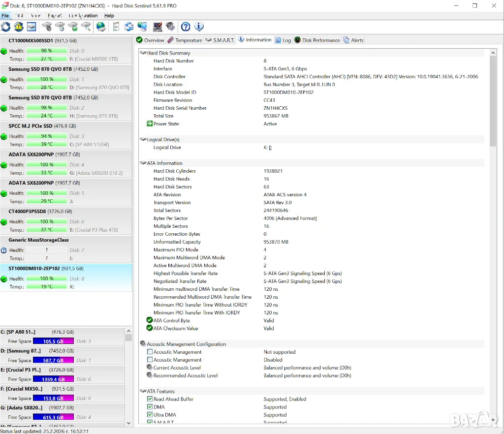Toggle the Read Ahead Buffer checkbox
The width and height of the screenshot is (504, 434).
(150, 399)
